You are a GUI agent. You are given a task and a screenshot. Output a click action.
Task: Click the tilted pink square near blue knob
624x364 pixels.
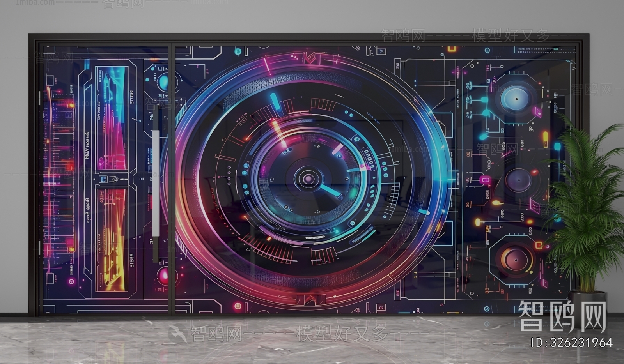pyautogui.click(x=538, y=112)
